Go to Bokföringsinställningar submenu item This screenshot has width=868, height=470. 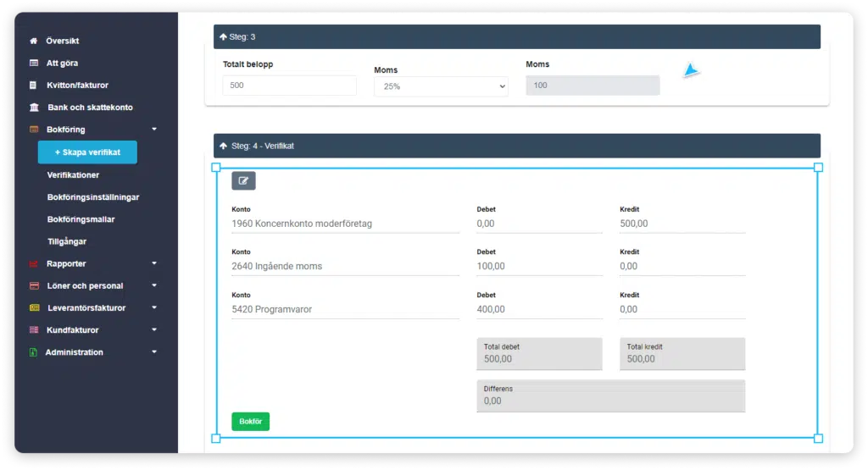tap(93, 196)
